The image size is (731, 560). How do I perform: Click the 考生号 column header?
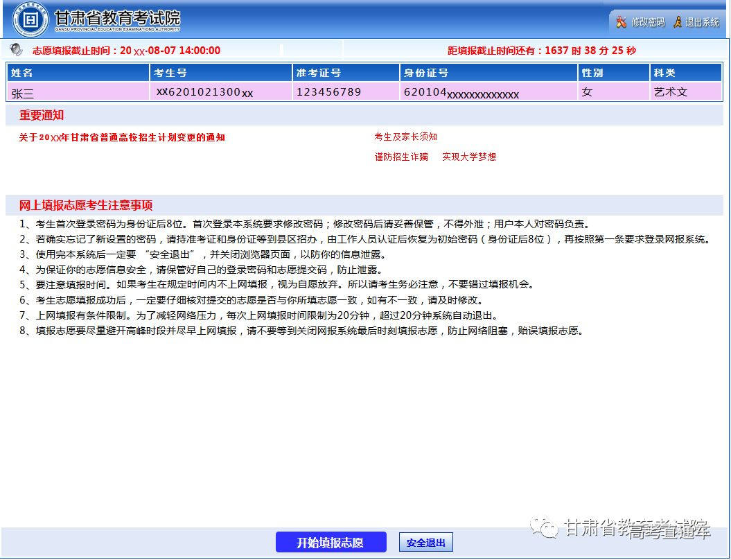pyautogui.click(x=170, y=73)
